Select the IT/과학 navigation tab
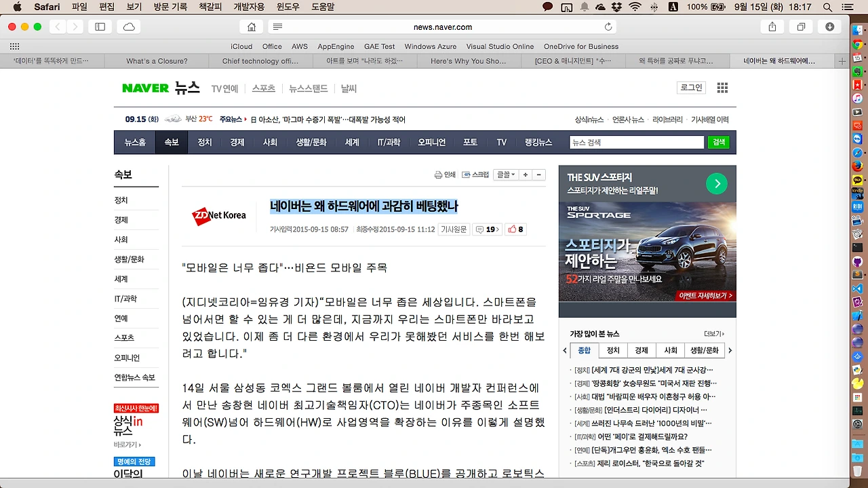 point(389,143)
